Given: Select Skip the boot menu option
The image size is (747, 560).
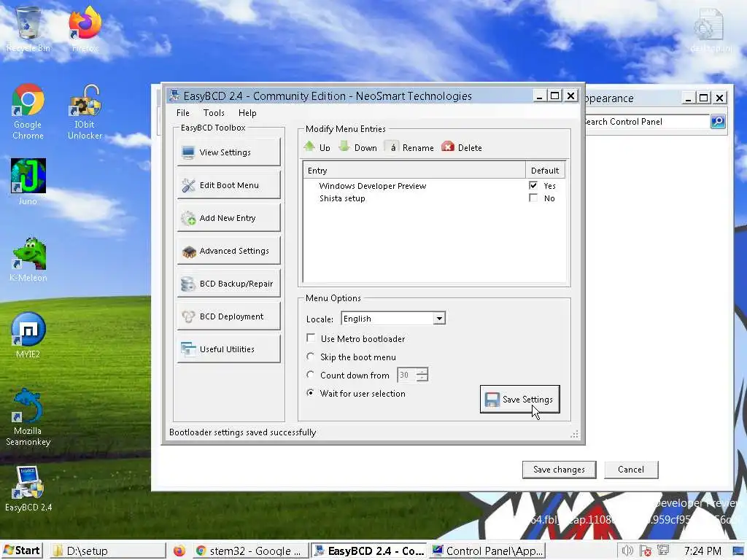Looking at the screenshot, I should tap(311, 356).
